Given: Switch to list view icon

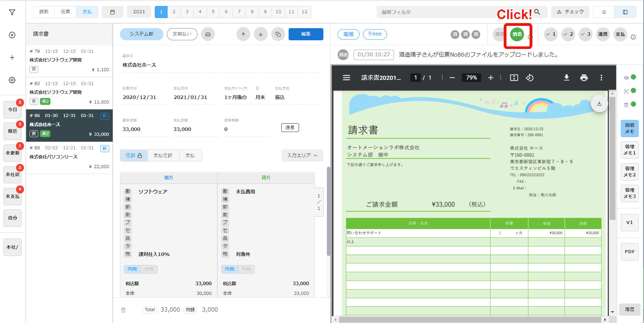Looking at the screenshot, I should 604,12.
